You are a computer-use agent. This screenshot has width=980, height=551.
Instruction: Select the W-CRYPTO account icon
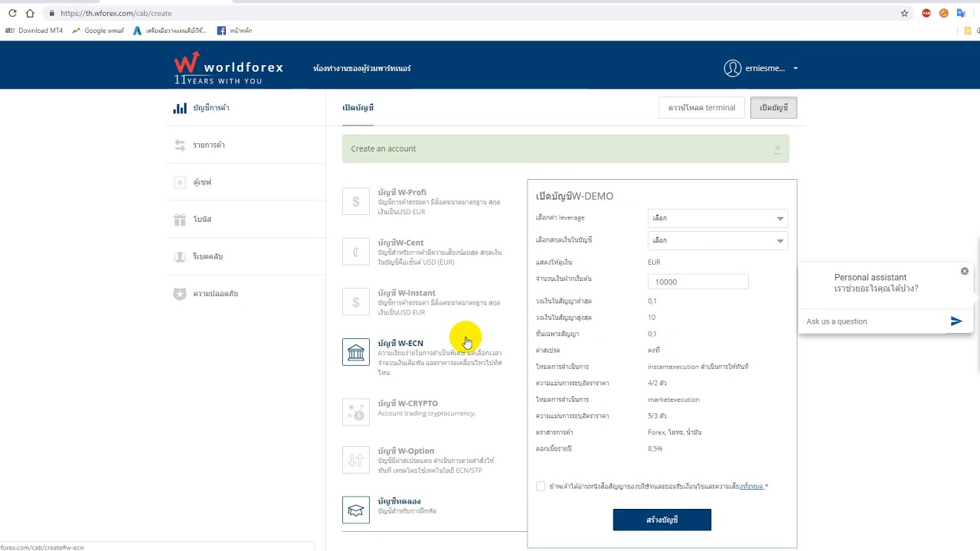pos(356,412)
